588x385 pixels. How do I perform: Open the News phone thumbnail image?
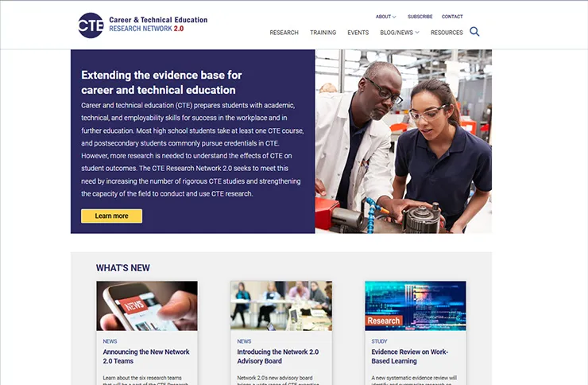coord(147,305)
